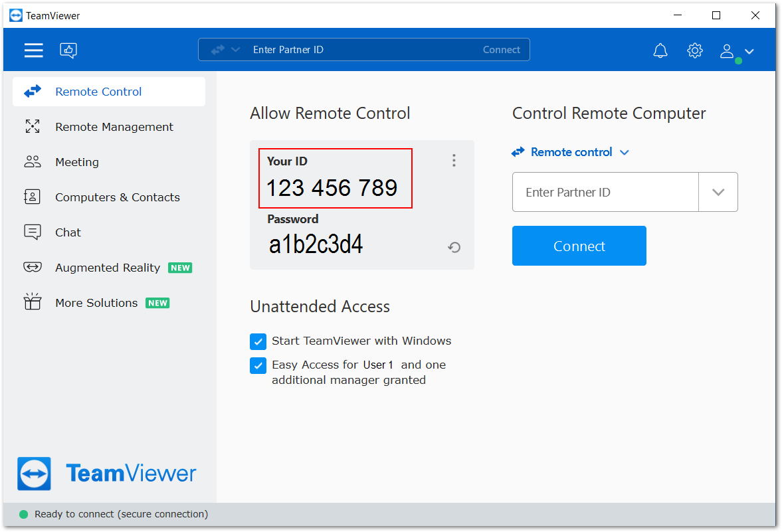Viewport: 782px width, 532px height.
Task: Select the Augmented Reality sidebar item
Action: point(107,268)
